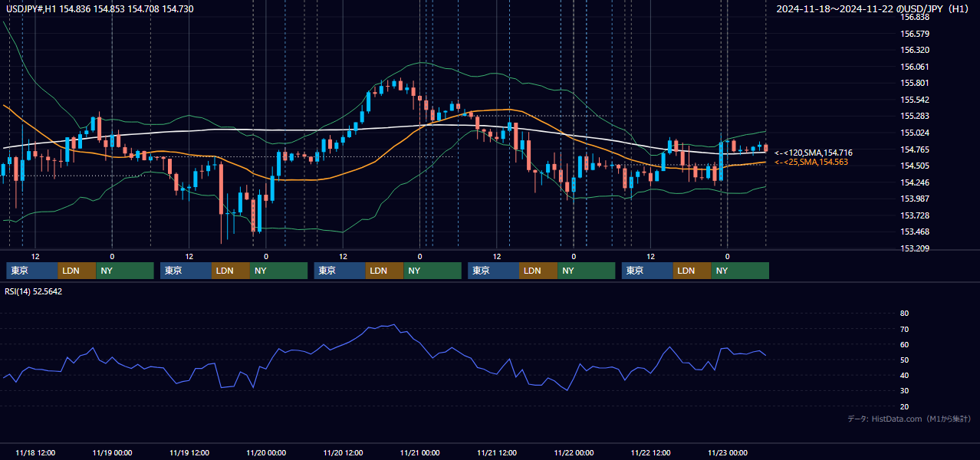This screenshot has height=460, width=980.
Task: Click the 11/21 00:00 date label
Action: (420, 453)
